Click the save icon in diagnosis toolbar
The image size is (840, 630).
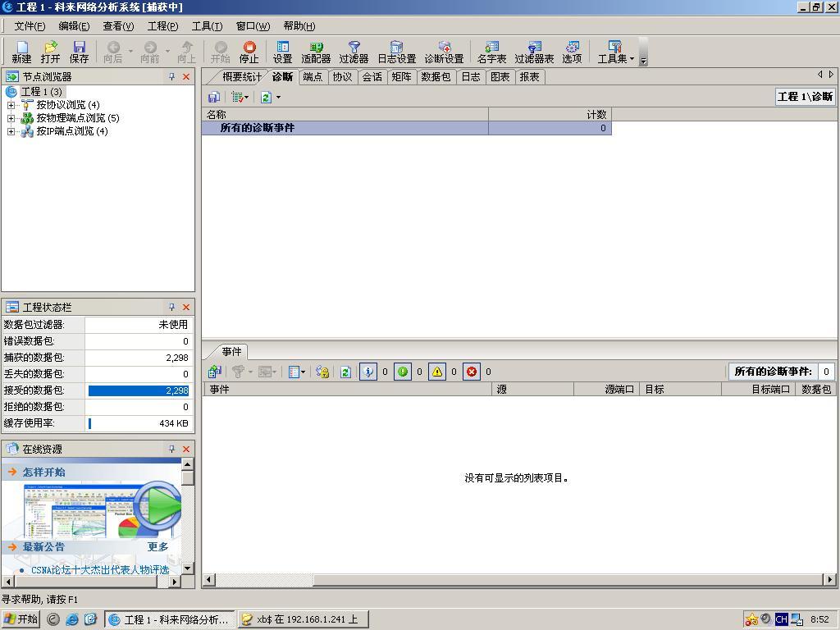click(214, 97)
